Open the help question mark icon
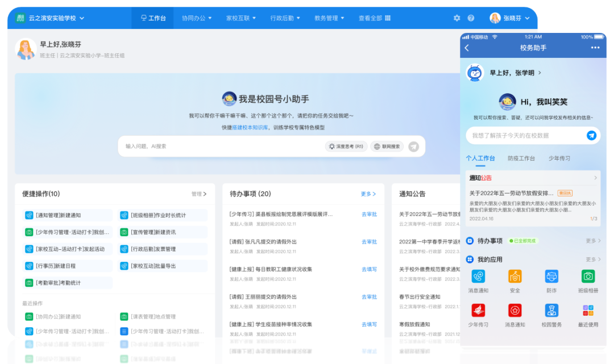This screenshot has height=364, width=614. tap(471, 18)
